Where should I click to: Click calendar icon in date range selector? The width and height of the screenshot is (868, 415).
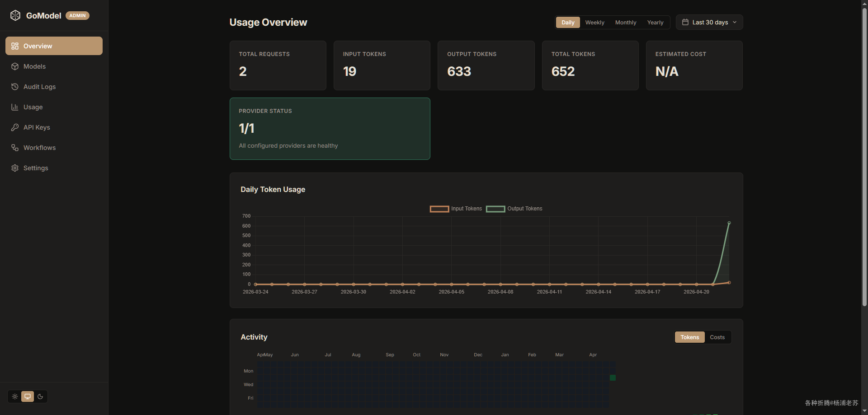pos(685,22)
